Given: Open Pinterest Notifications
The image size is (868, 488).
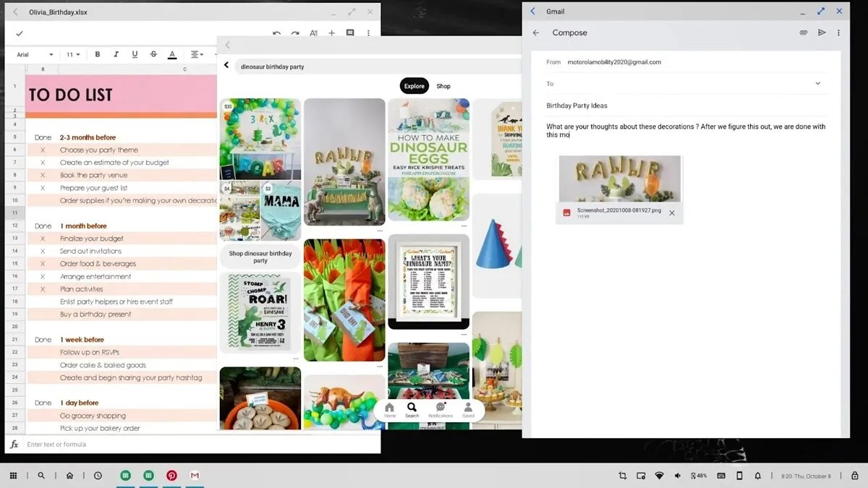Looking at the screenshot, I should click(441, 410).
